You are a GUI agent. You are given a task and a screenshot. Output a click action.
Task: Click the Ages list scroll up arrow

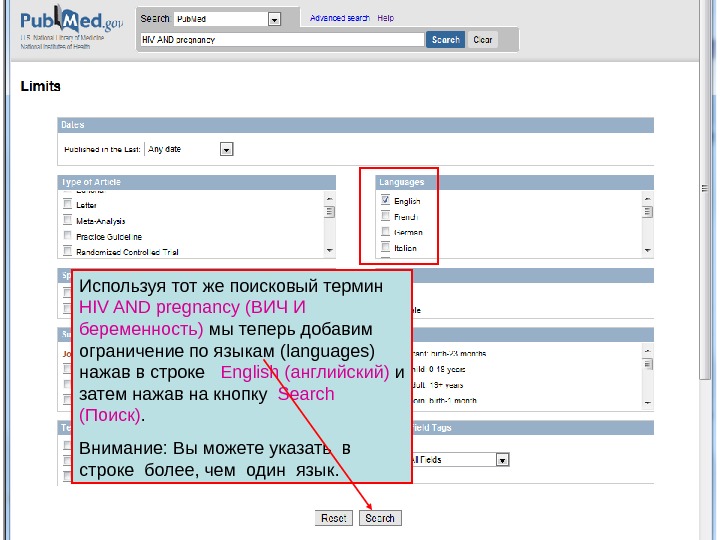click(x=647, y=351)
